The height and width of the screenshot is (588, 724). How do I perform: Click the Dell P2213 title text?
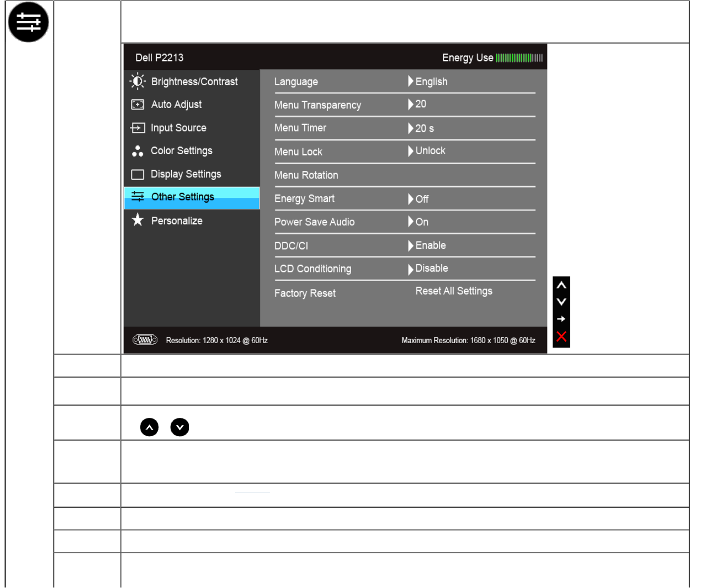point(159,58)
